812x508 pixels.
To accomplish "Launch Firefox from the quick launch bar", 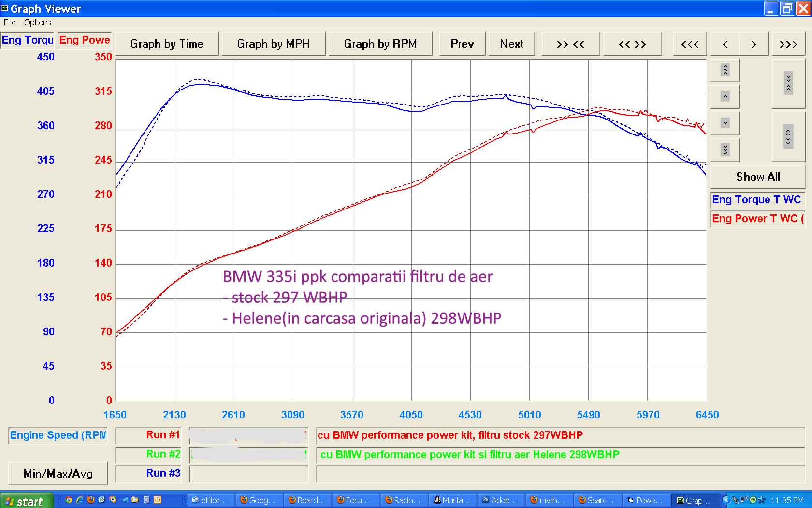I will pos(91,500).
